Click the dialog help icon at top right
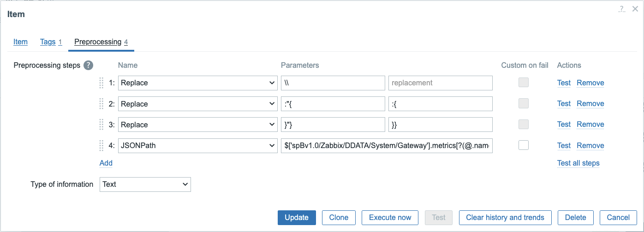 [x=622, y=8]
